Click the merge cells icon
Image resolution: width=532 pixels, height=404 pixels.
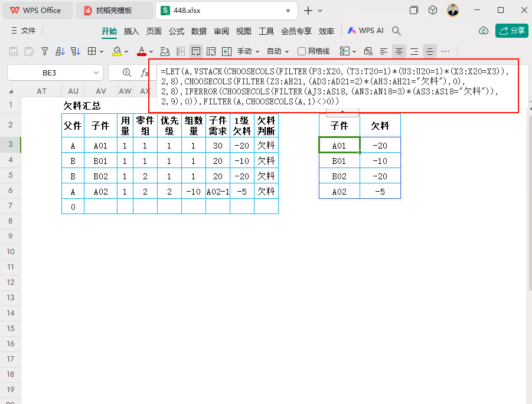pyautogui.click(x=211, y=51)
